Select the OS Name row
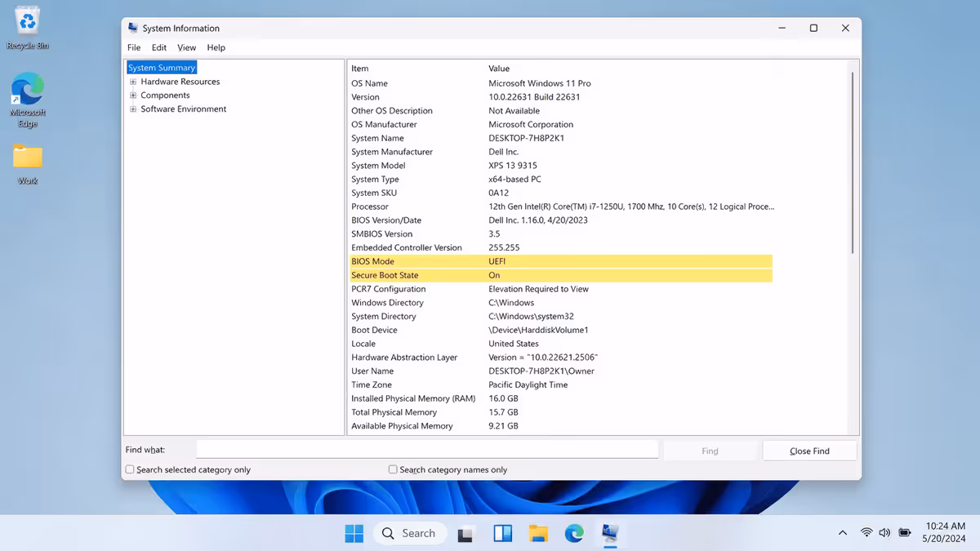 pyautogui.click(x=561, y=83)
